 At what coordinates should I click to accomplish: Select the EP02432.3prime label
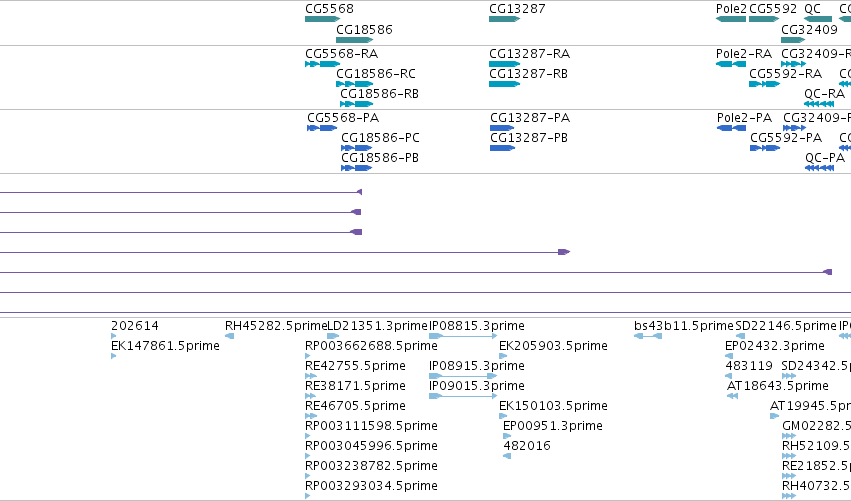click(775, 346)
